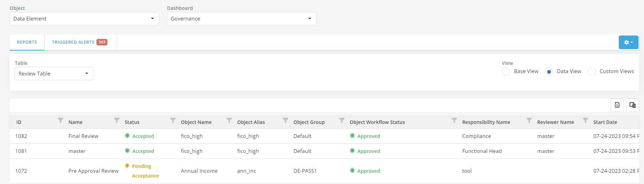Viewport: 644px width, 184px height.
Task: Switch to the Reports tab
Action: coord(27,42)
